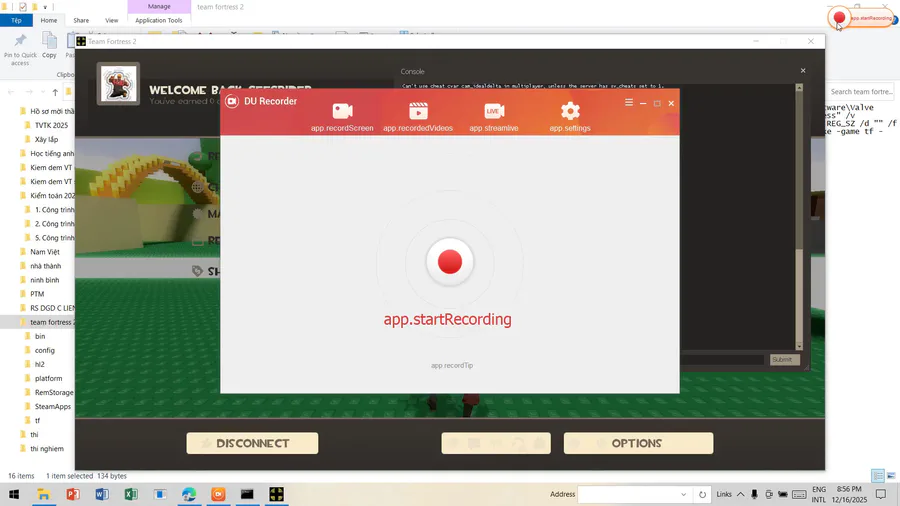Click the floating red record widget at top right
Viewport: 900px width, 506px height.
(x=839, y=18)
